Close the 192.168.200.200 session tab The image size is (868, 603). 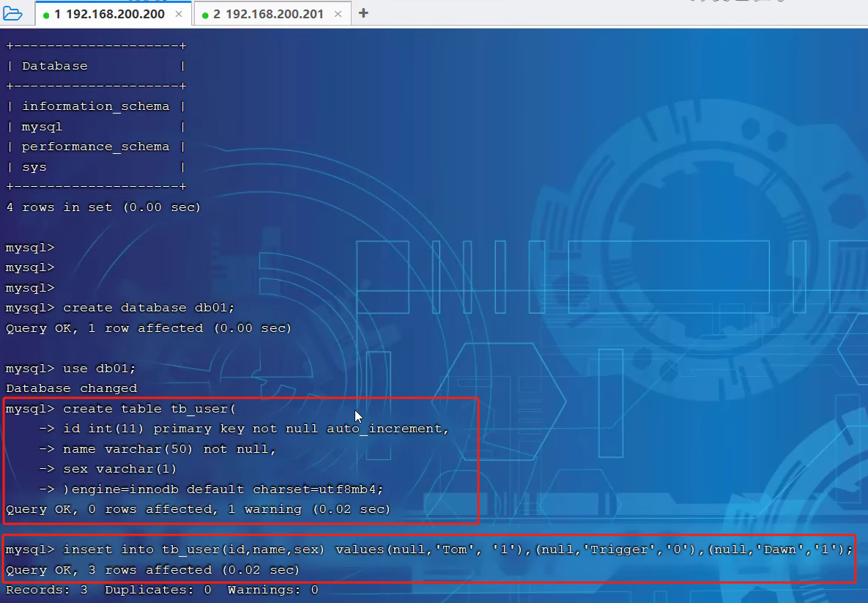click(x=179, y=15)
